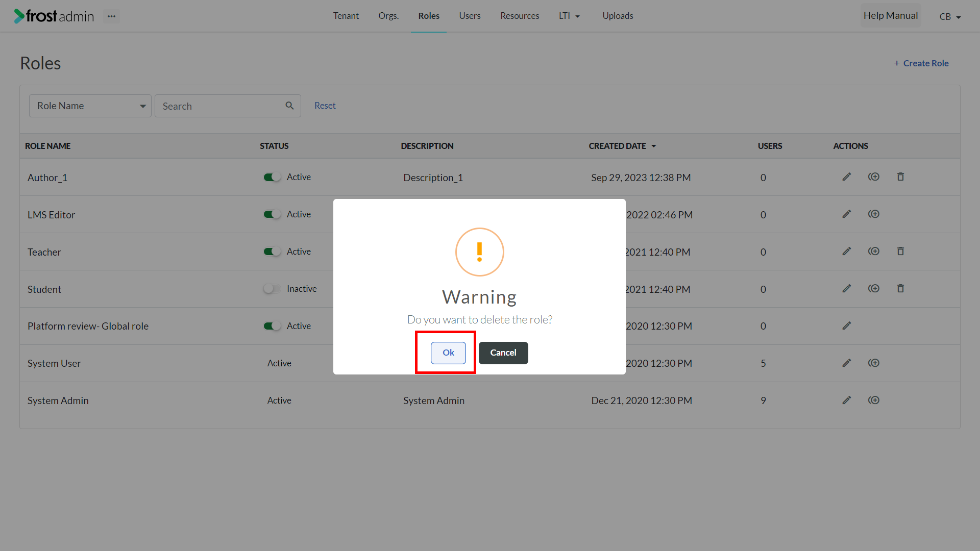Edit the Teacher role pencil icon
The height and width of the screenshot is (551, 980).
click(847, 251)
